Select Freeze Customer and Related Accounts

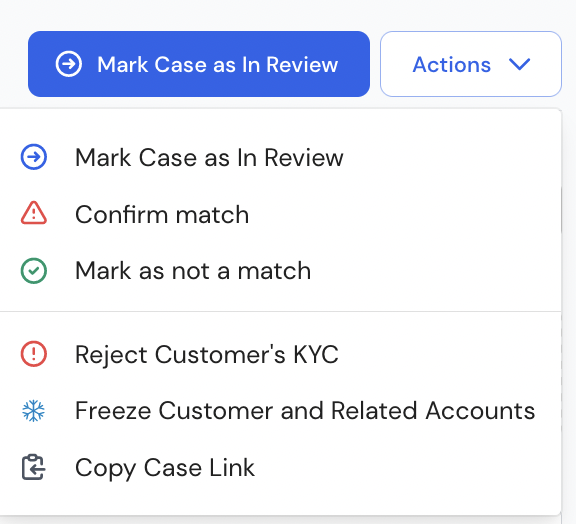point(281,410)
